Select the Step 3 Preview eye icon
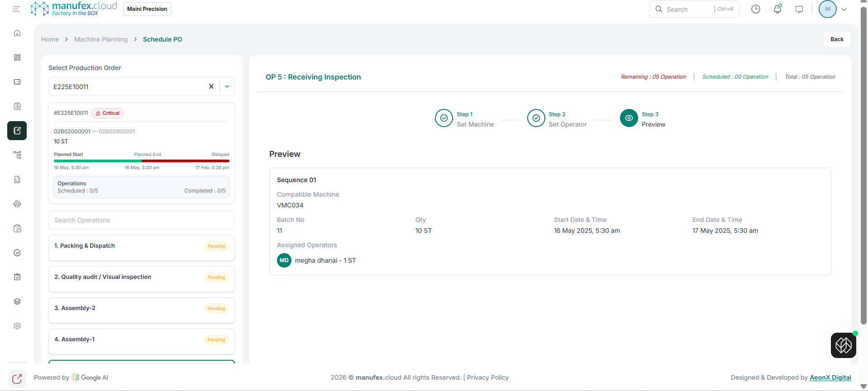This screenshot has height=391, width=868. 629,118
